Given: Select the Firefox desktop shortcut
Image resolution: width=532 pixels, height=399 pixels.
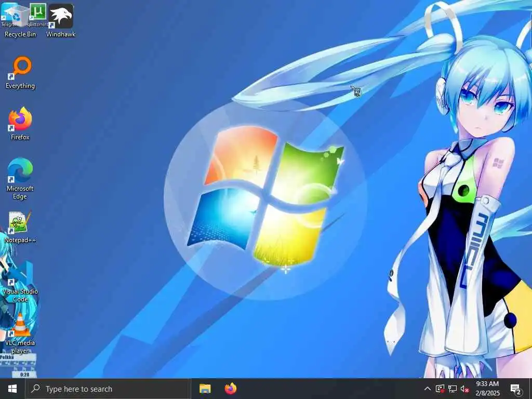Looking at the screenshot, I should 20,124.
